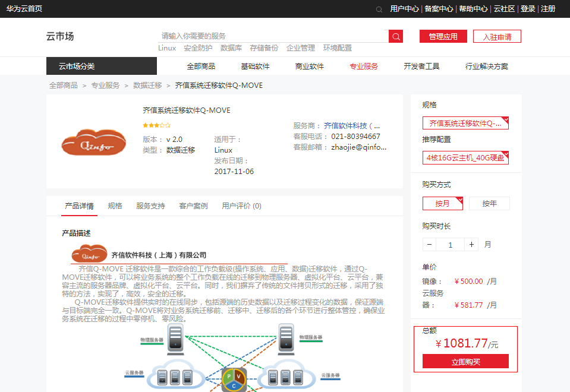Image resolution: width=570 pixels, height=392 pixels.
Task: Switch to the 客户案例 tab
Action: point(193,206)
